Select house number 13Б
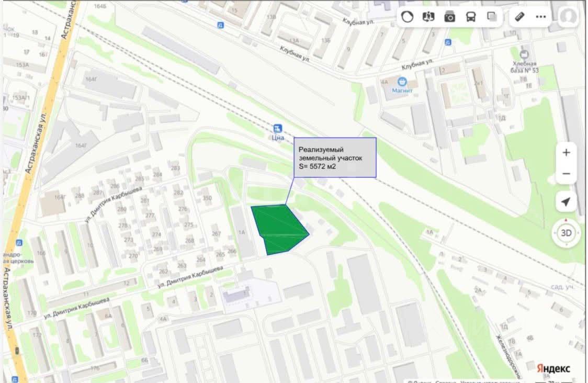The image size is (588, 383). (325, 40)
